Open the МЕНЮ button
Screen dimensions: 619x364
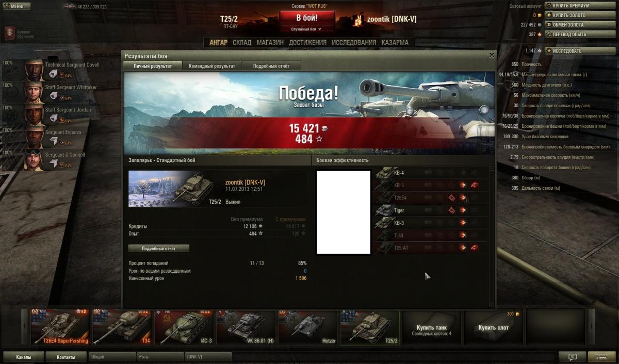[16, 6]
